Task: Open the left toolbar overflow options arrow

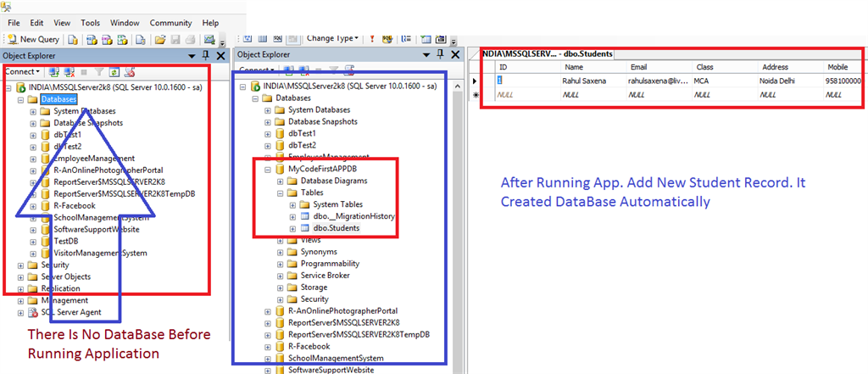Action: 223,42
